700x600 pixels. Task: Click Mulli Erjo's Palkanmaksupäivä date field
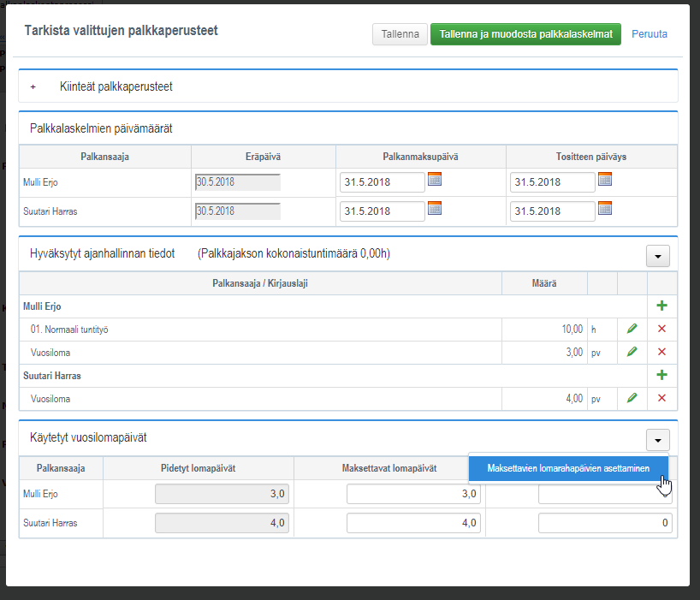click(383, 182)
